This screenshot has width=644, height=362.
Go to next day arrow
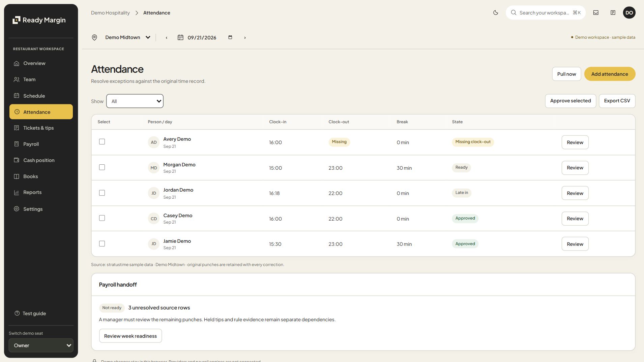(245, 37)
